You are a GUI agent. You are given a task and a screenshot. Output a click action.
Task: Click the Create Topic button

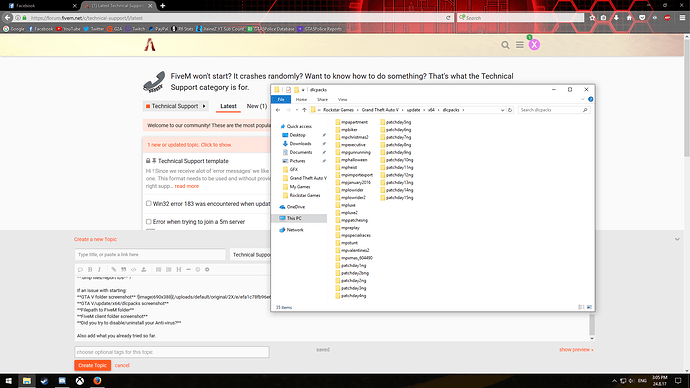coord(92,365)
